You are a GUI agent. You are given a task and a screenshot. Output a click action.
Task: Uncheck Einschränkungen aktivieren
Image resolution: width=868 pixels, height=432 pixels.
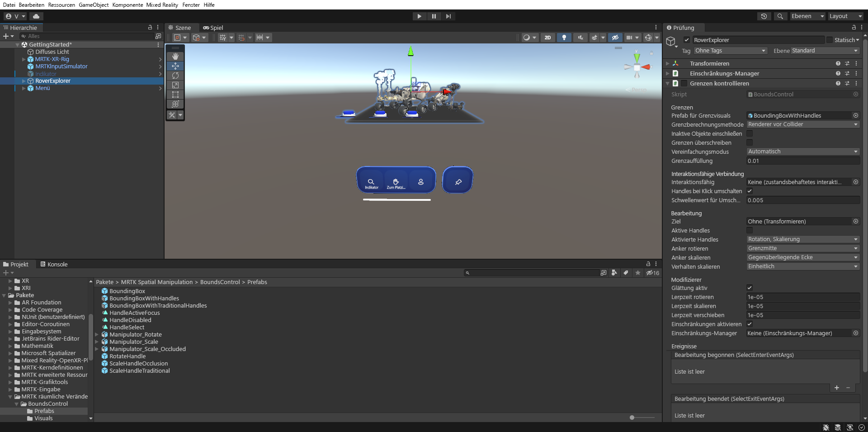click(x=750, y=324)
